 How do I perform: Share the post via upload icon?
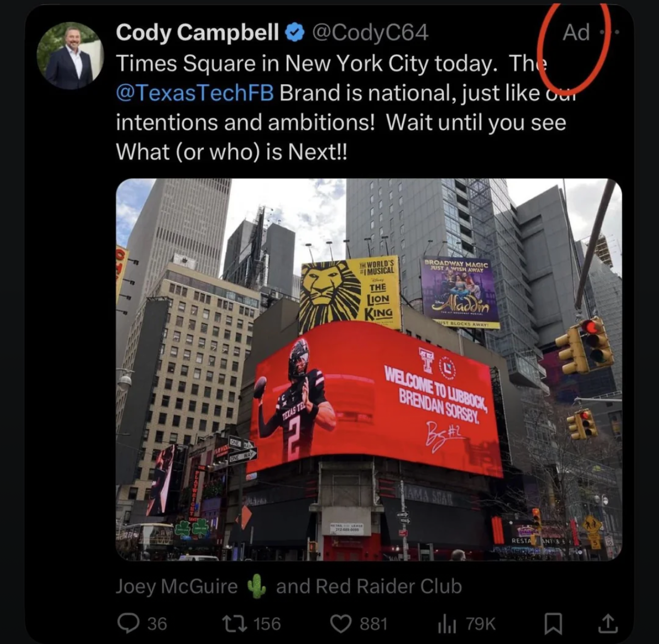(x=608, y=623)
